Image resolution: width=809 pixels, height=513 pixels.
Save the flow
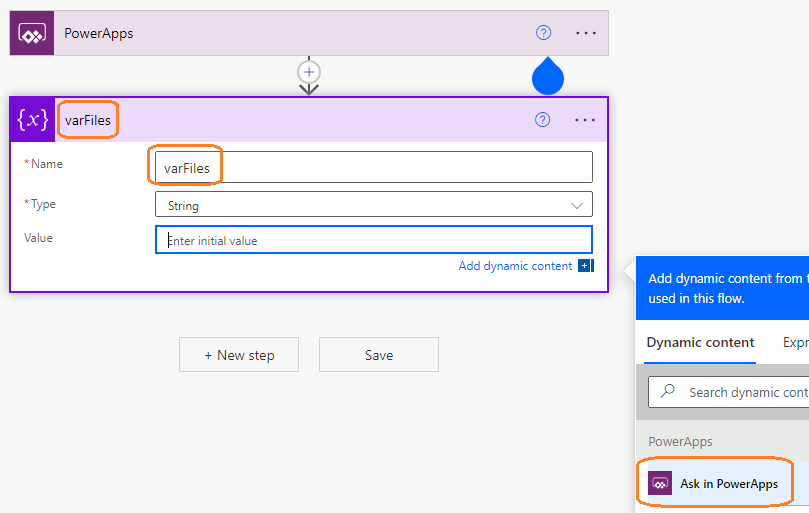pyautogui.click(x=378, y=355)
